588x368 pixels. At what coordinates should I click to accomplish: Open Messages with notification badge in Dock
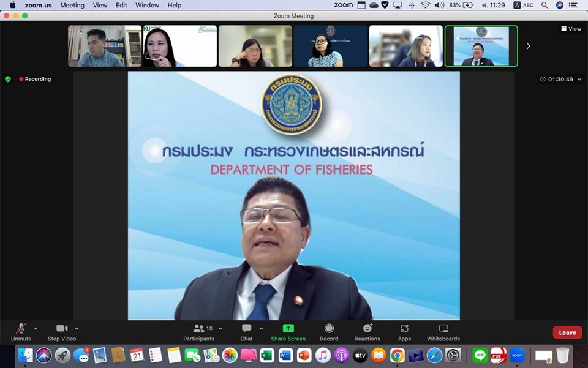[81, 355]
